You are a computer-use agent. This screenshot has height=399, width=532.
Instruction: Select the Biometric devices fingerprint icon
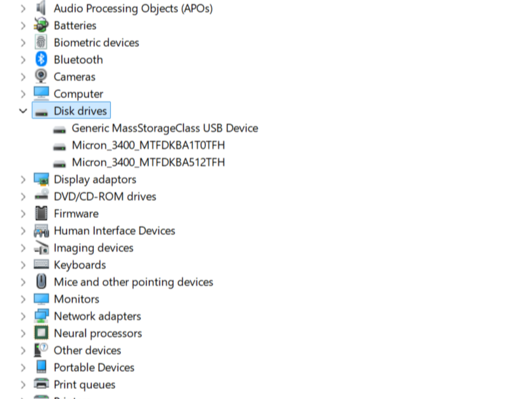click(x=41, y=42)
